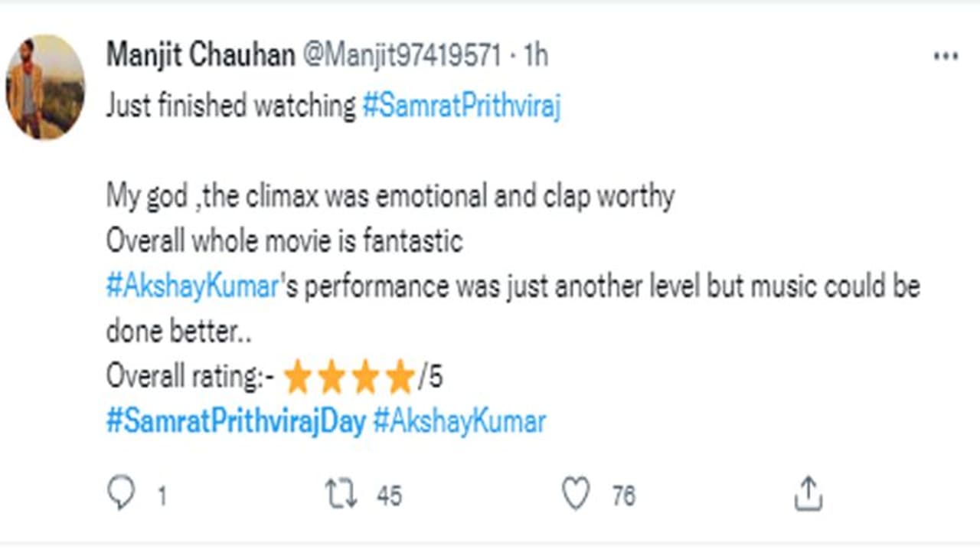Click the 'Just finished watching' text
980x553 pixels.
click(230, 107)
